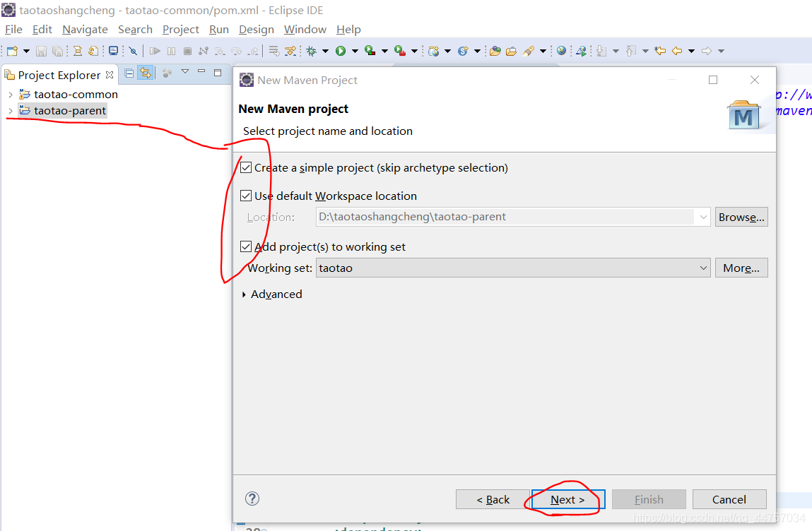Open the Web Browser globe icon
This screenshot has width=812, height=531.
pos(561,51)
